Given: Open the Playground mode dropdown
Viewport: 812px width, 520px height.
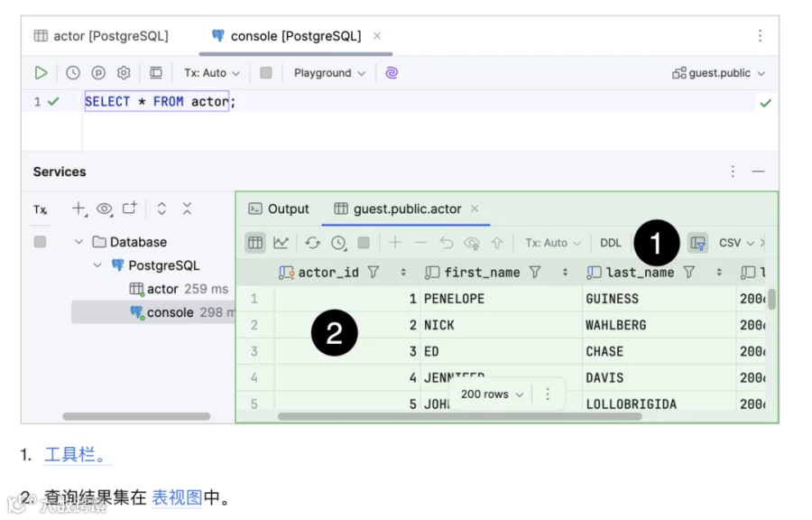Looking at the screenshot, I should 330,73.
